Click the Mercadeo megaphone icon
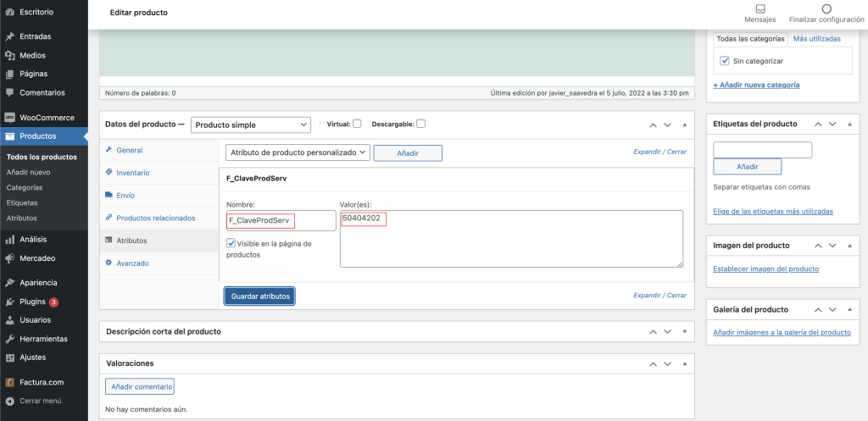The width and height of the screenshot is (868, 421). 9,258
